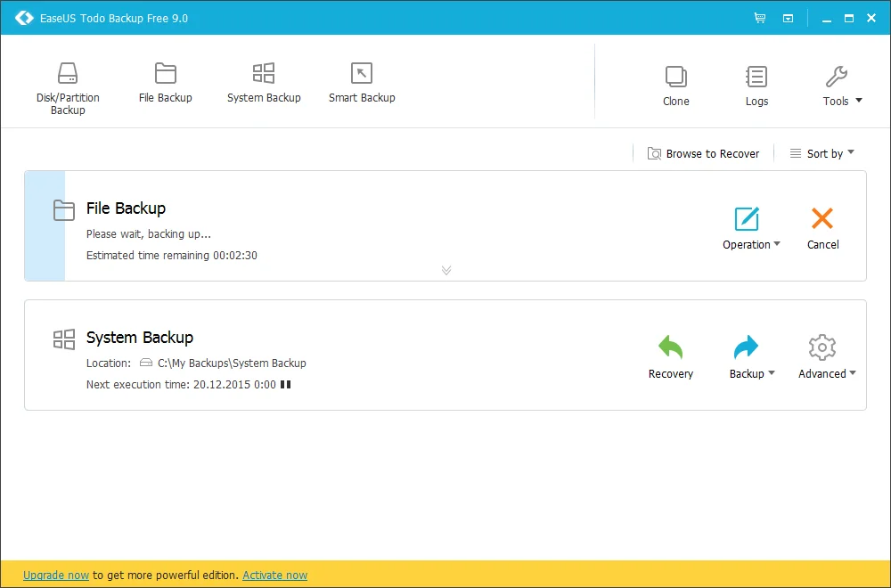Open the Sort by dropdown
Image resolution: width=891 pixels, height=588 pixels.
[822, 153]
